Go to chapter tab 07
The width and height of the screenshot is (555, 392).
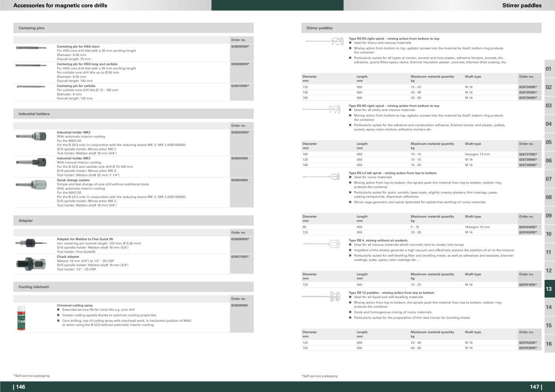549,179
